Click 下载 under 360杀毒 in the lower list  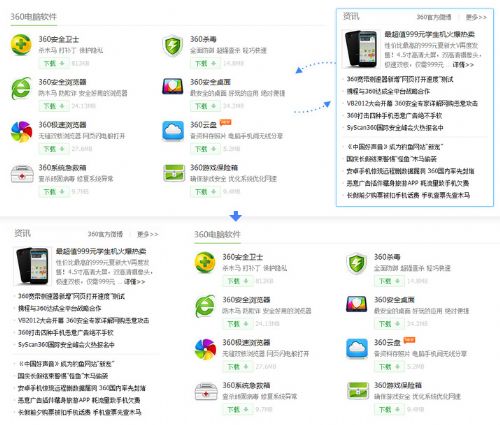[389, 281]
